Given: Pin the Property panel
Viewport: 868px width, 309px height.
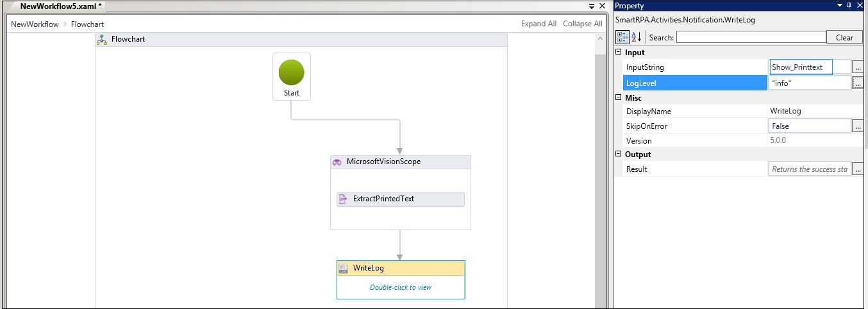Looking at the screenshot, I should pyautogui.click(x=850, y=6).
